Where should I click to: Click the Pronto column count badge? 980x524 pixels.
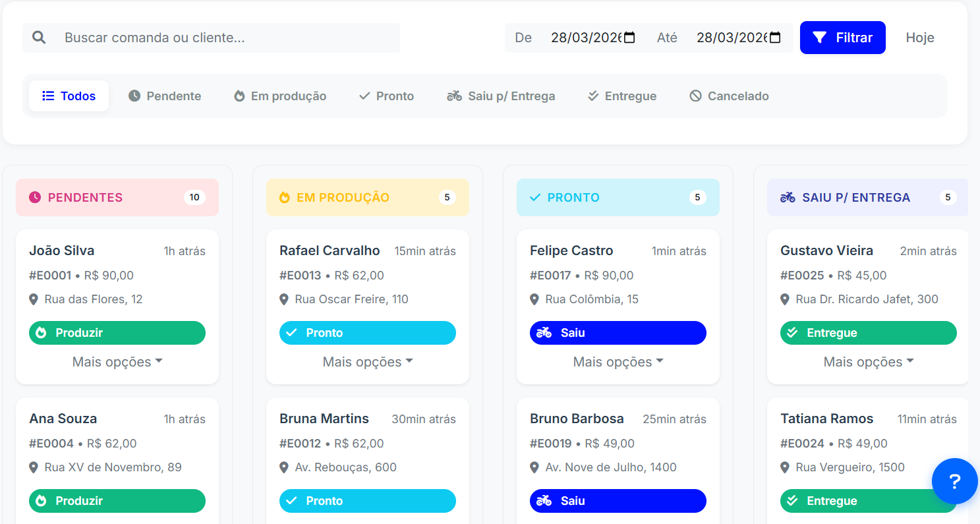coord(697,197)
